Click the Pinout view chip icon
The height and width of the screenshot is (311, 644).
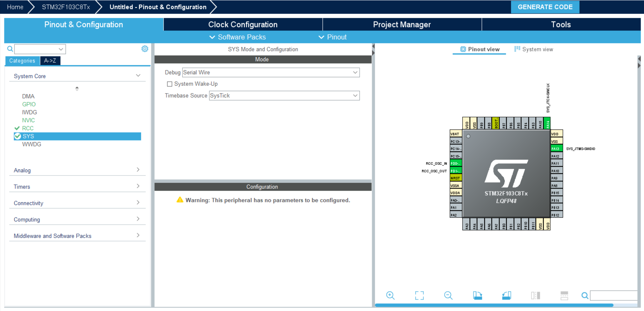point(463,49)
